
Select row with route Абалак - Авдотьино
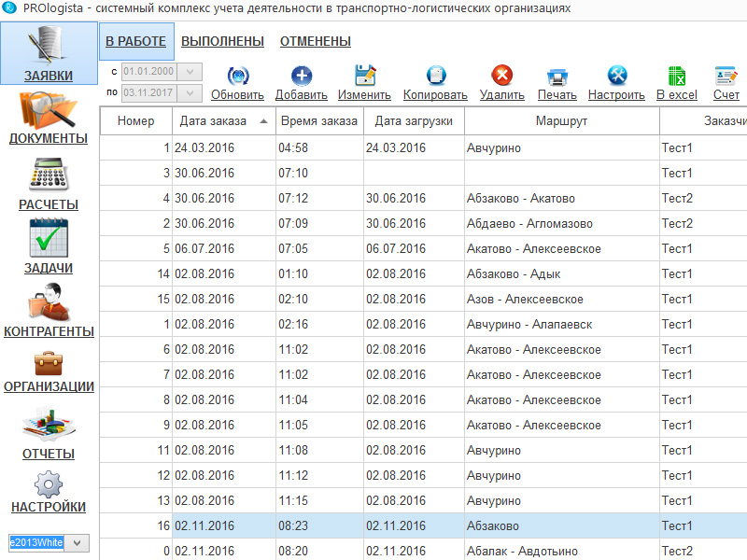[x=423, y=551]
